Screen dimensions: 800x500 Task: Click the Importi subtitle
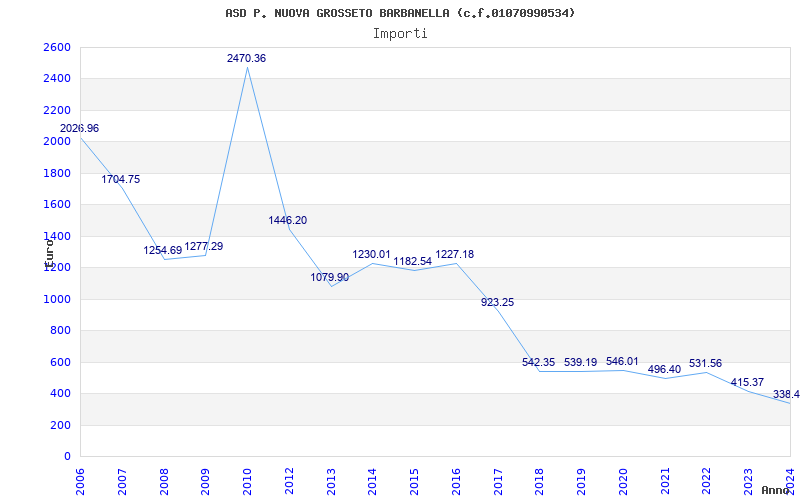pyautogui.click(x=400, y=34)
